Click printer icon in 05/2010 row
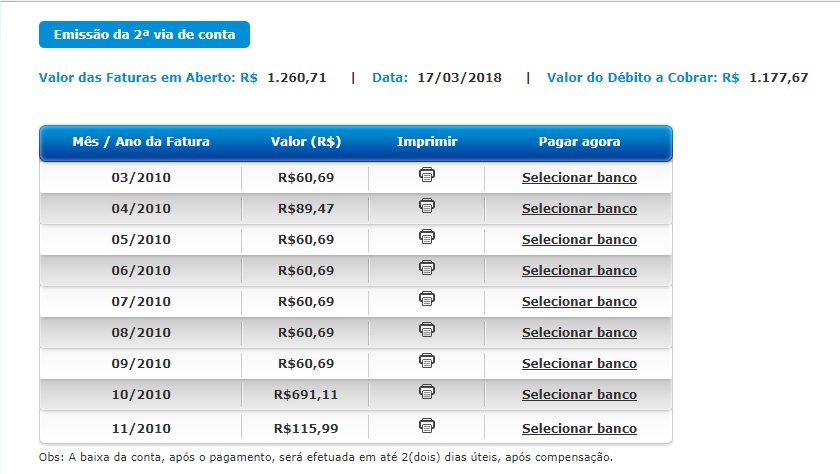The image size is (840, 474). point(427,237)
